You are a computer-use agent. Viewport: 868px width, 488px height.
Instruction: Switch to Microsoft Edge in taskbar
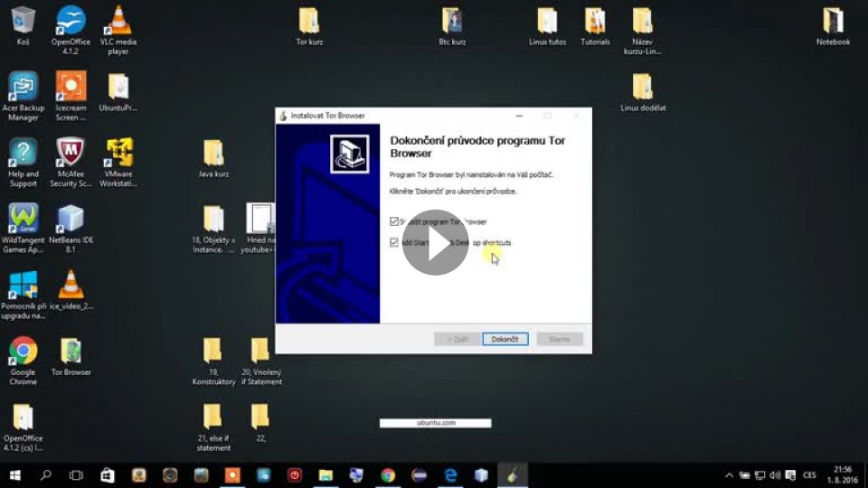[x=450, y=474]
